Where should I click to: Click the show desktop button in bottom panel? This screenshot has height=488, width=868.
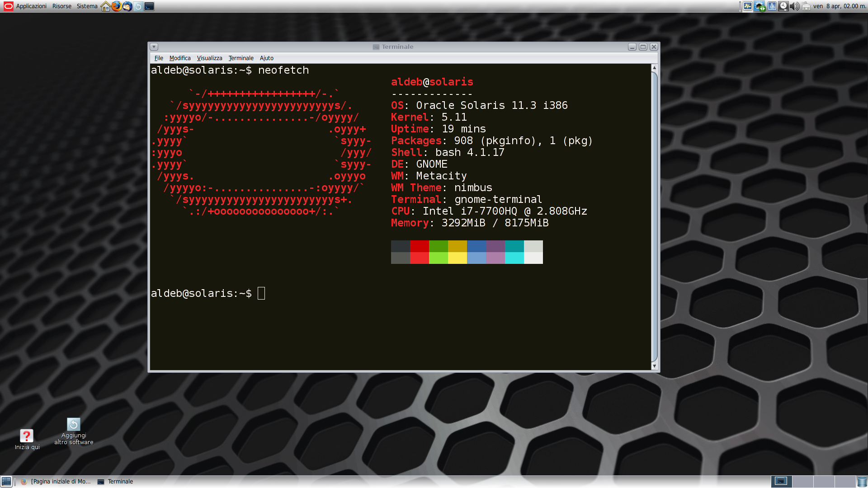(x=6, y=481)
